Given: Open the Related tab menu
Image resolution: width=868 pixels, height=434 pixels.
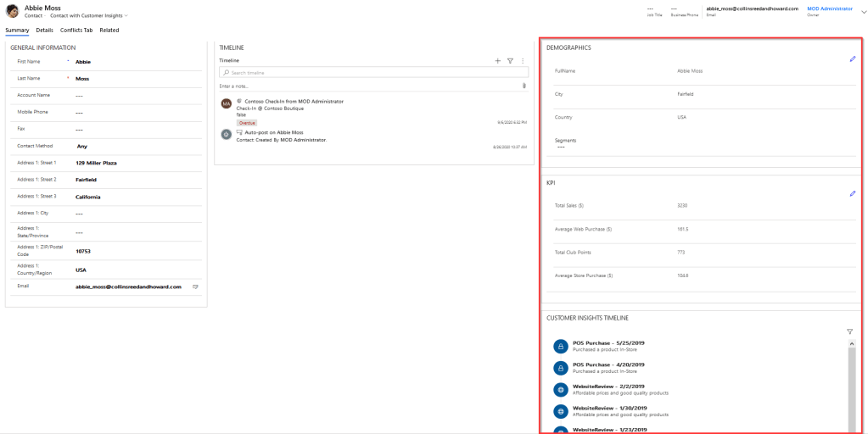Looking at the screenshot, I should point(109,31).
